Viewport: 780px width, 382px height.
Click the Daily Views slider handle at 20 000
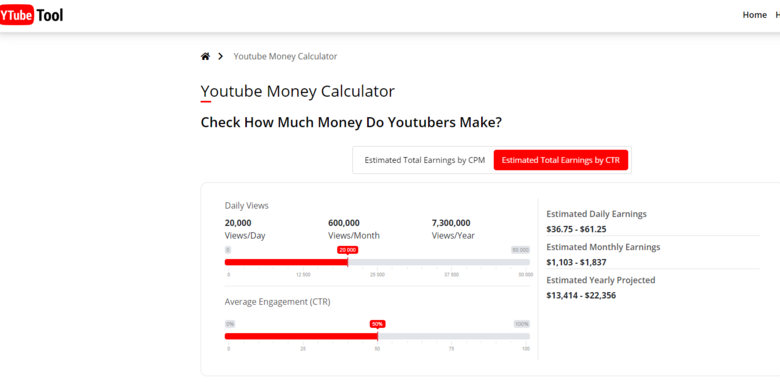[x=347, y=262]
